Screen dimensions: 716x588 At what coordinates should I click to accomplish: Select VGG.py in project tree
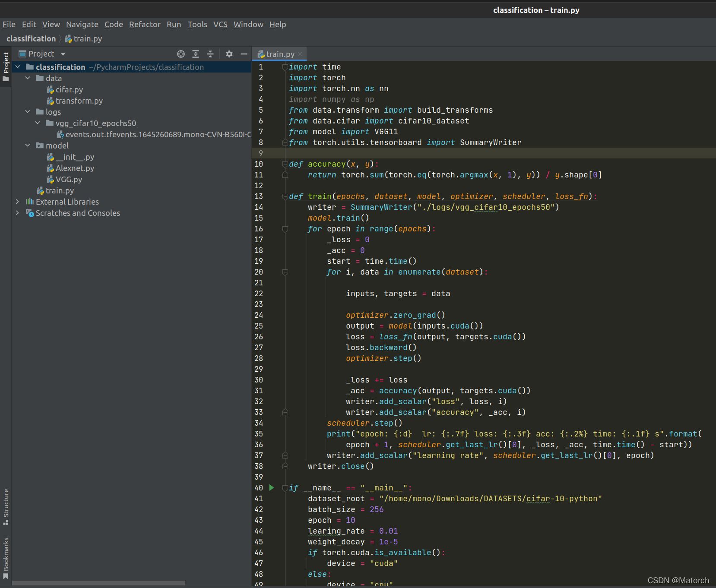pos(69,179)
